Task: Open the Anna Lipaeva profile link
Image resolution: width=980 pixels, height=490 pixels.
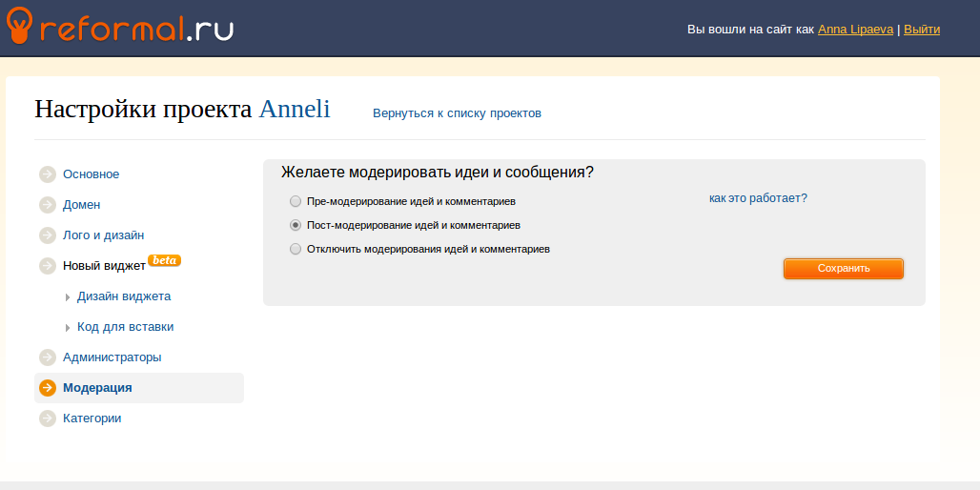Action: (855, 30)
